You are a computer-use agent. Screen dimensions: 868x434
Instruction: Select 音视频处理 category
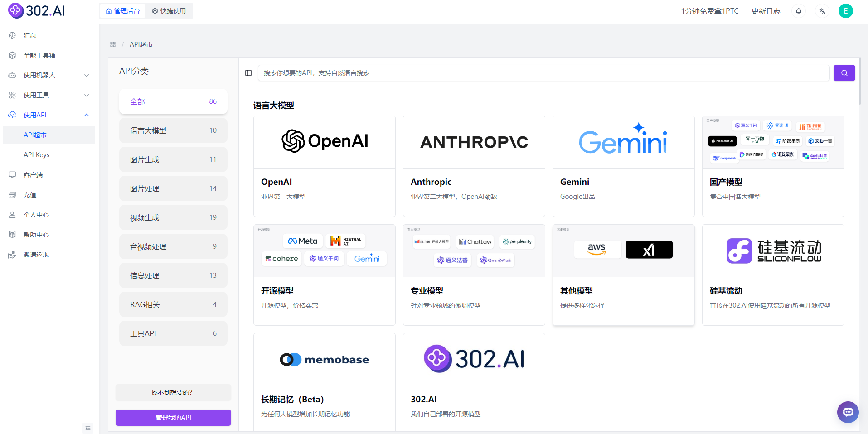173,246
